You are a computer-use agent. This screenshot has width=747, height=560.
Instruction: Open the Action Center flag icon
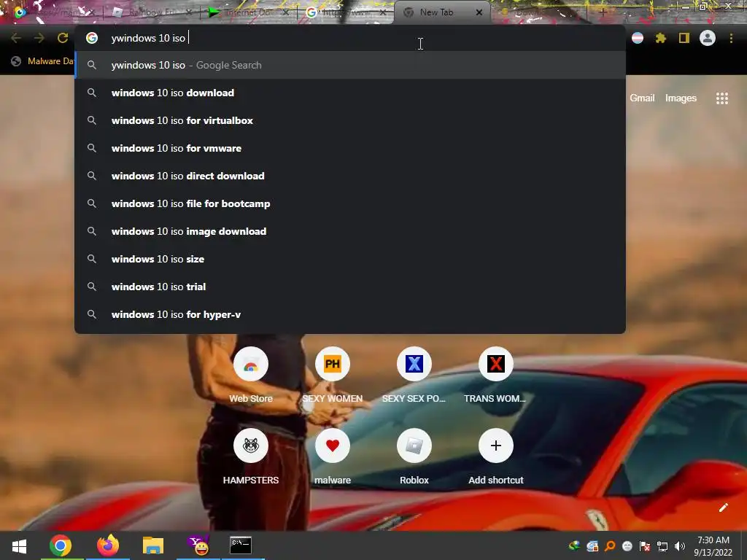[x=645, y=546]
